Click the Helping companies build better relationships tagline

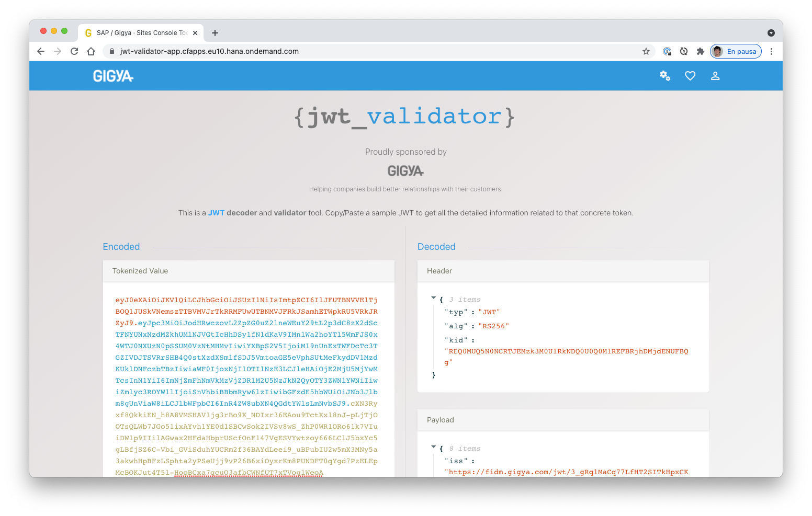pos(406,189)
